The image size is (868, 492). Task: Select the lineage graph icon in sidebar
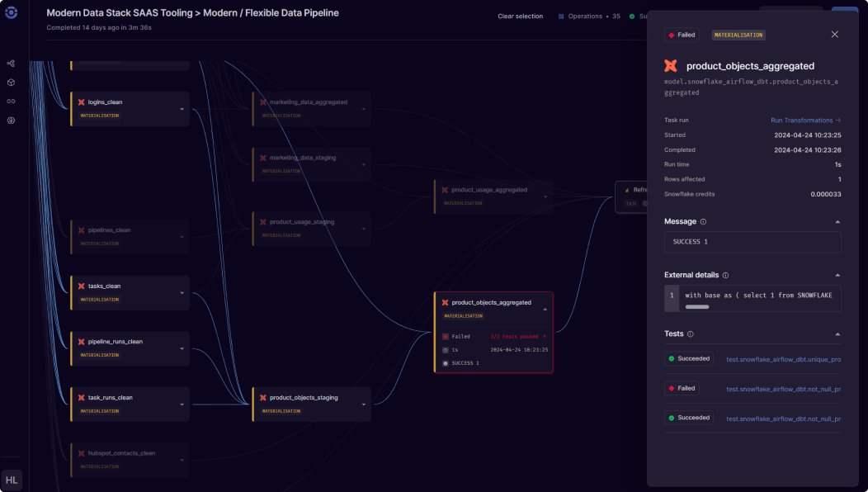tap(11, 63)
